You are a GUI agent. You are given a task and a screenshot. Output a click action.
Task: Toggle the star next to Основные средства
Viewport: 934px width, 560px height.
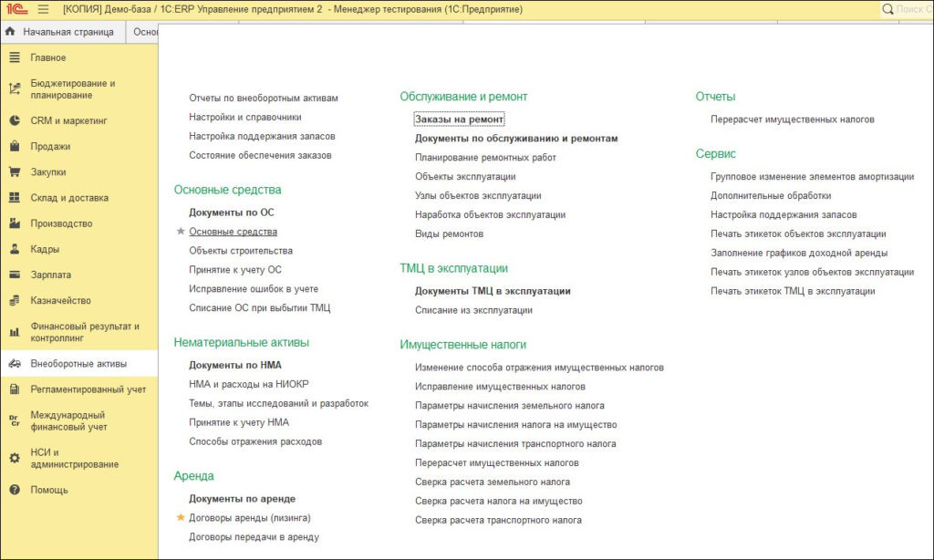click(x=181, y=232)
